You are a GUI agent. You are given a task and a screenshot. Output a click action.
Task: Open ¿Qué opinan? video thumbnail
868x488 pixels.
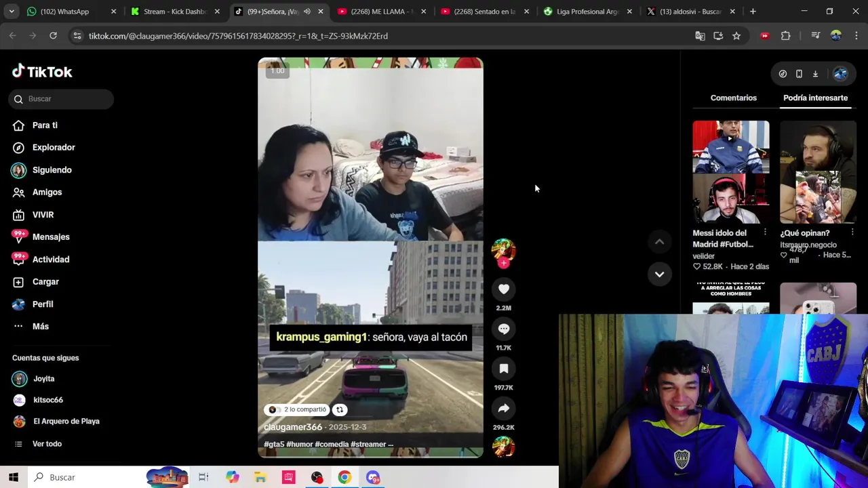tap(818, 172)
